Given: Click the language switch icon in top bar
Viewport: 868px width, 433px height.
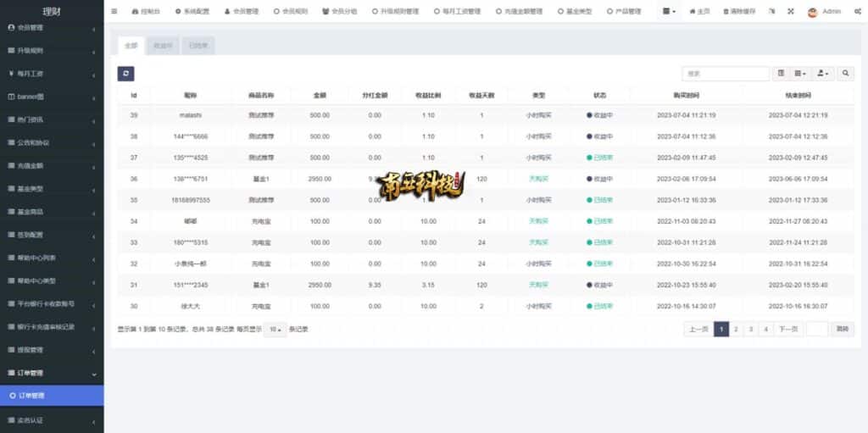Looking at the screenshot, I should (x=772, y=11).
